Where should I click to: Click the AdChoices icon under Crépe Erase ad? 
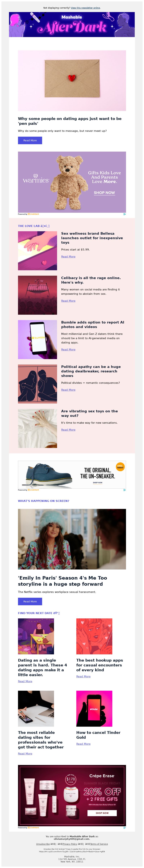[x=125, y=828]
